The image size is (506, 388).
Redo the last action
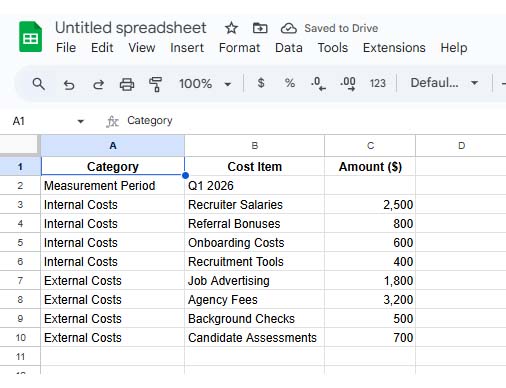point(98,84)
